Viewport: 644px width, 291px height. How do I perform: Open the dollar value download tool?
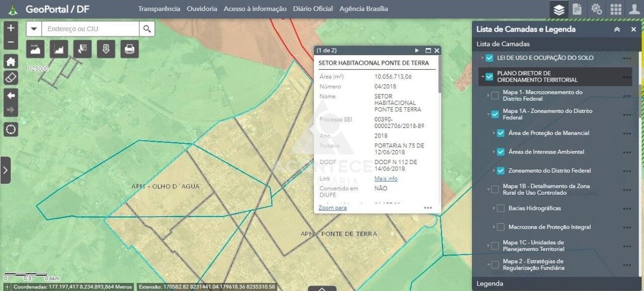coord(106,49)
